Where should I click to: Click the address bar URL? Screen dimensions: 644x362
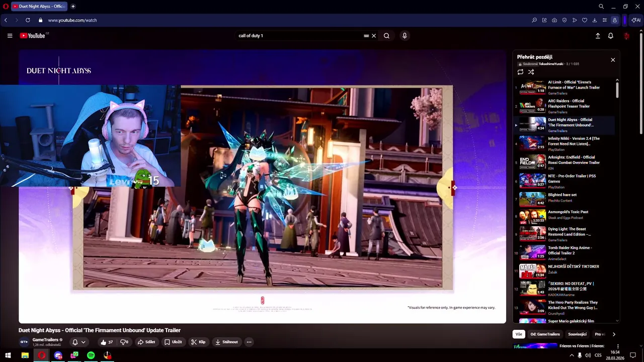(x=72, y=20)
